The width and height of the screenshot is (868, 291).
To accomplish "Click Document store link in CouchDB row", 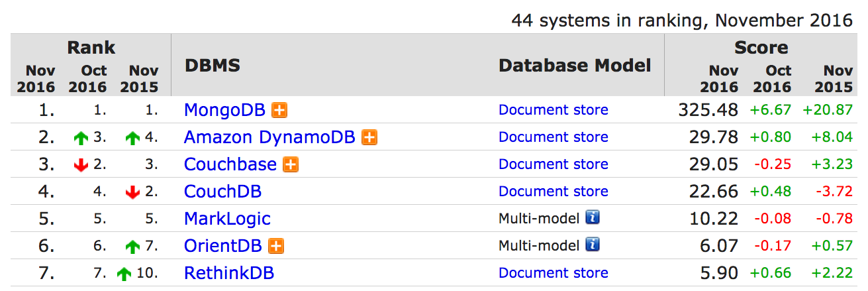I will tap(554, 192).
